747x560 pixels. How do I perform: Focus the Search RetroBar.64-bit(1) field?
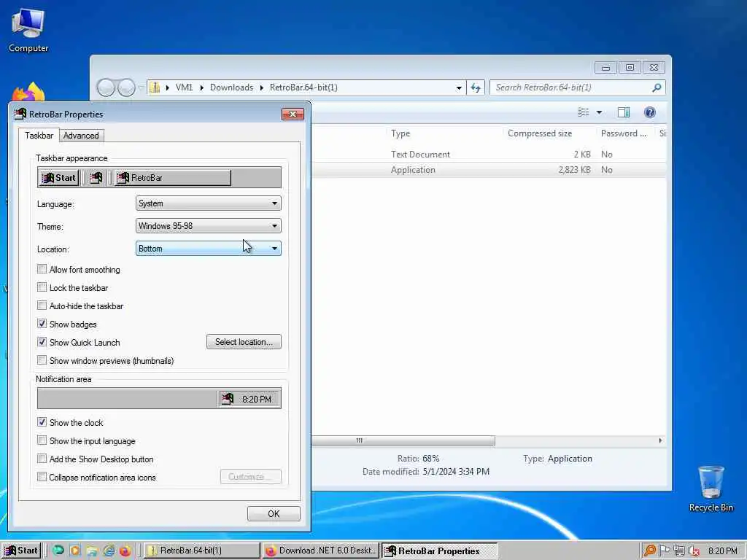click(577, 87)
